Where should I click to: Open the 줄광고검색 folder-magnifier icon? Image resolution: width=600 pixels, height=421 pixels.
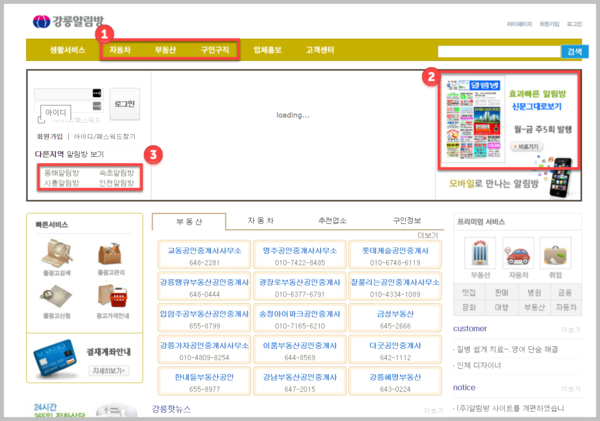[x=57, y=253]
